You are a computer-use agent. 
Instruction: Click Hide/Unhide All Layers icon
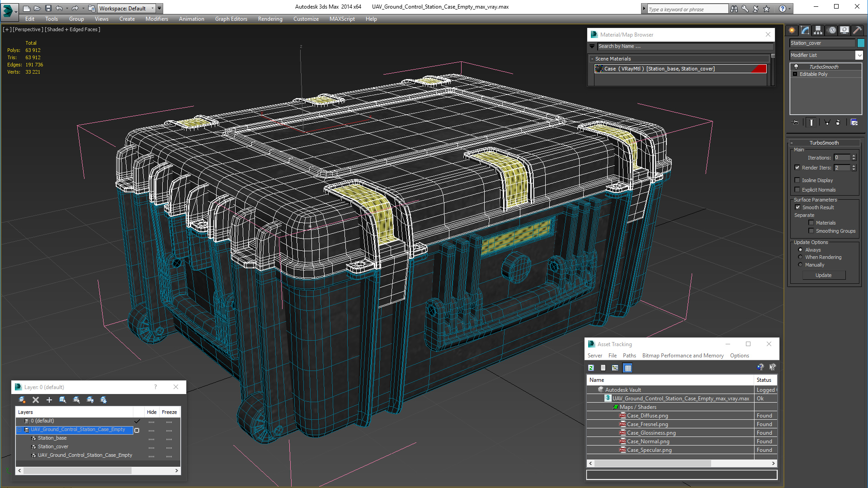click(x=90, y=400)
